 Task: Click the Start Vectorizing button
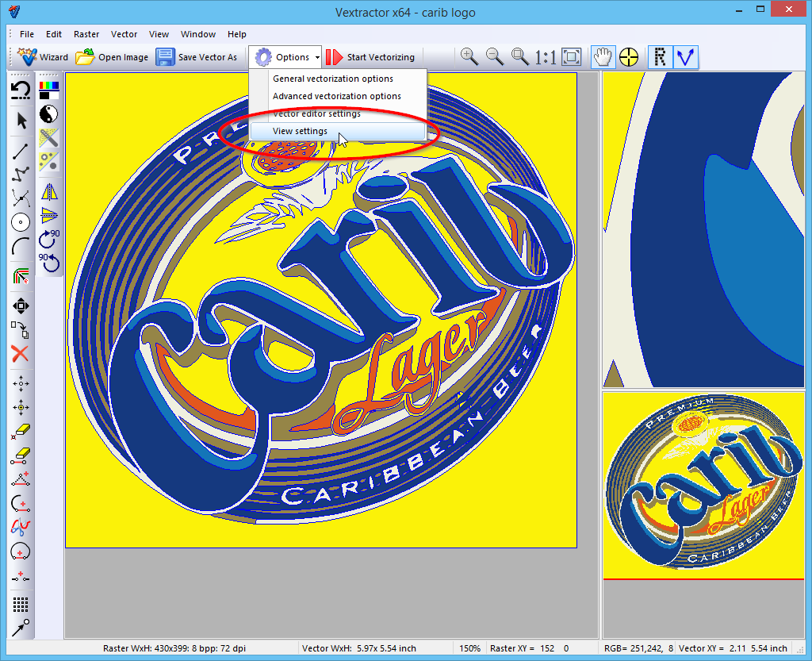(x=371, y=57)
